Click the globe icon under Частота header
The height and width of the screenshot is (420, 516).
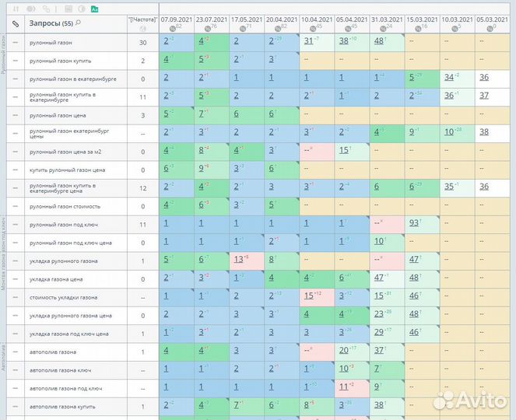coord(142,30)
